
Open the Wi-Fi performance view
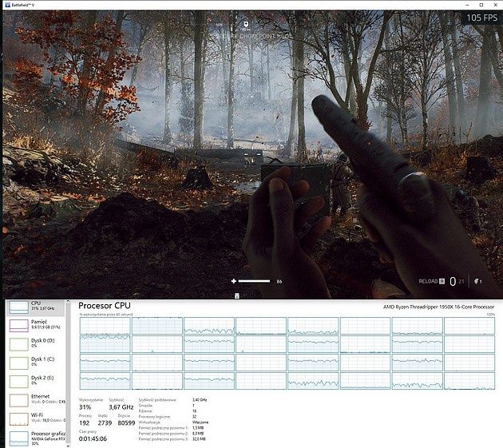36,418
